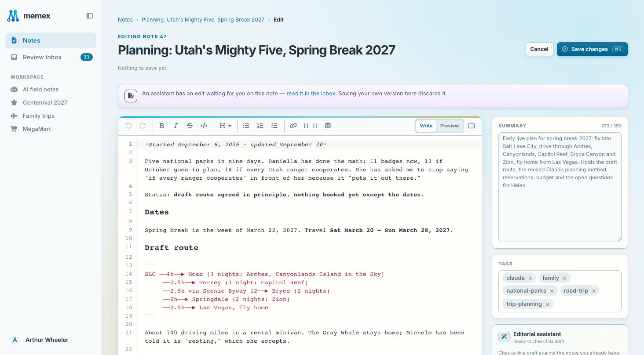Apply italic formatting

[176, 126]
